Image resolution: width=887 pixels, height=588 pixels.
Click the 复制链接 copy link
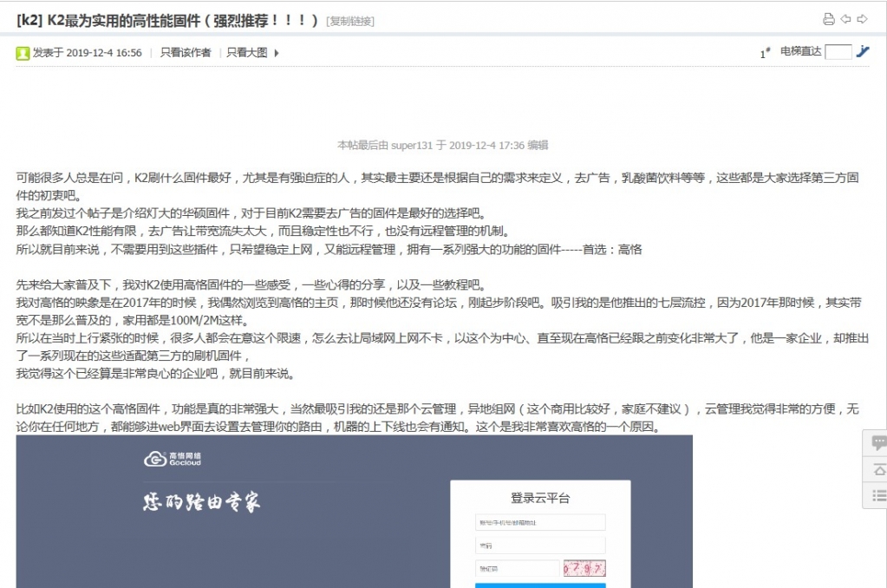click(350, 21)
